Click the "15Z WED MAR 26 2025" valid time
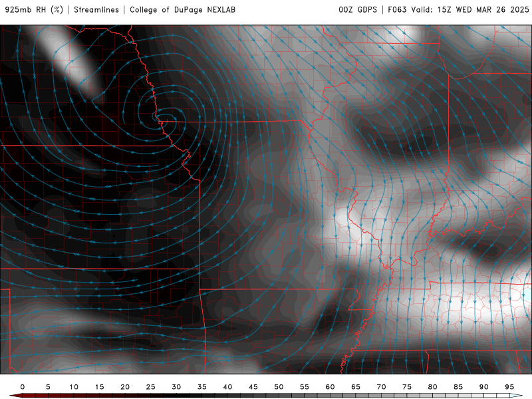The image size is (532, 399). [x=483, y=9]
